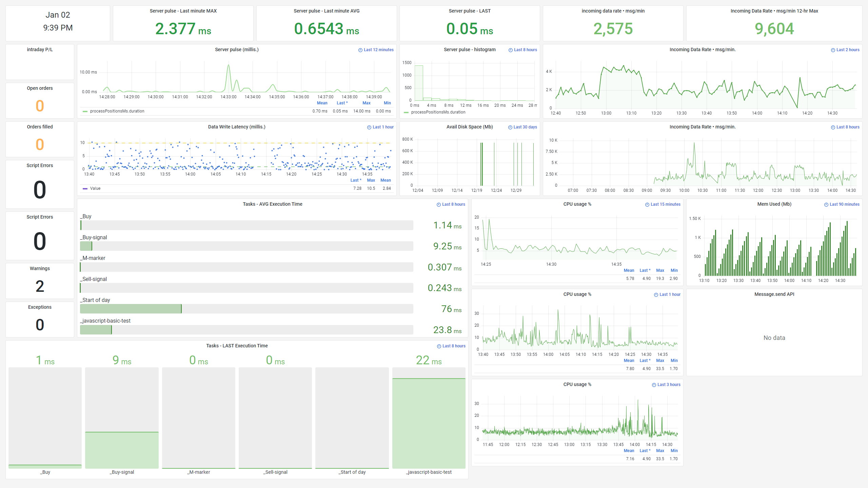Click the Exceptions count showing 0
Viewport: 868px width, 488px height.
click(x=39, y=325)
